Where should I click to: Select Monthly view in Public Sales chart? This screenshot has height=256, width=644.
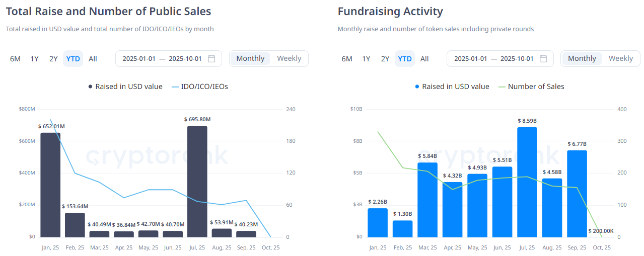tap(250, 59)
